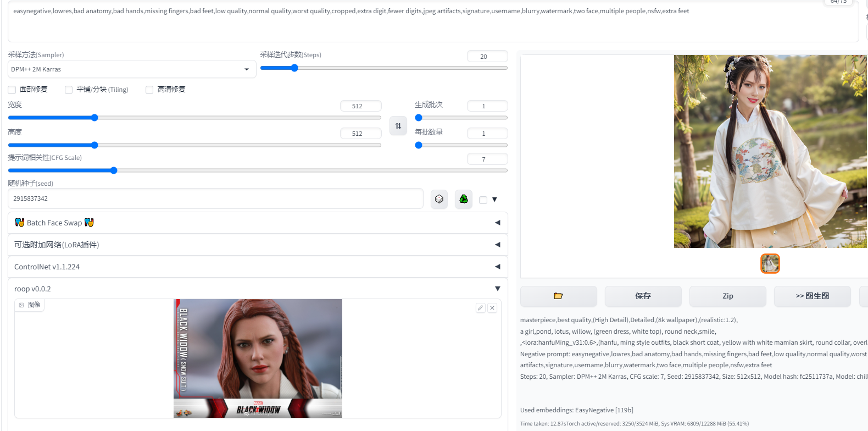
Task: Remove the roop source image with X
Action: (x=492, y=308)
